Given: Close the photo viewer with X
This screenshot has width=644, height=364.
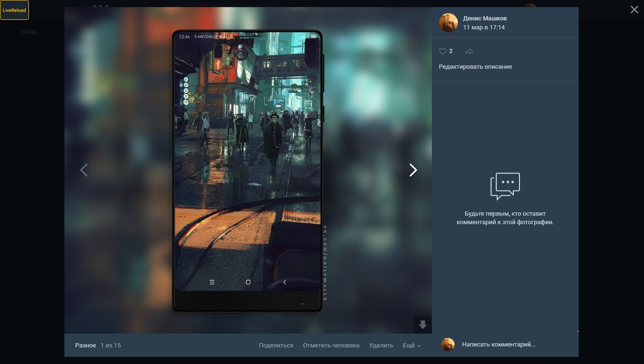Looking at the screenshot, I should [635, 9].
